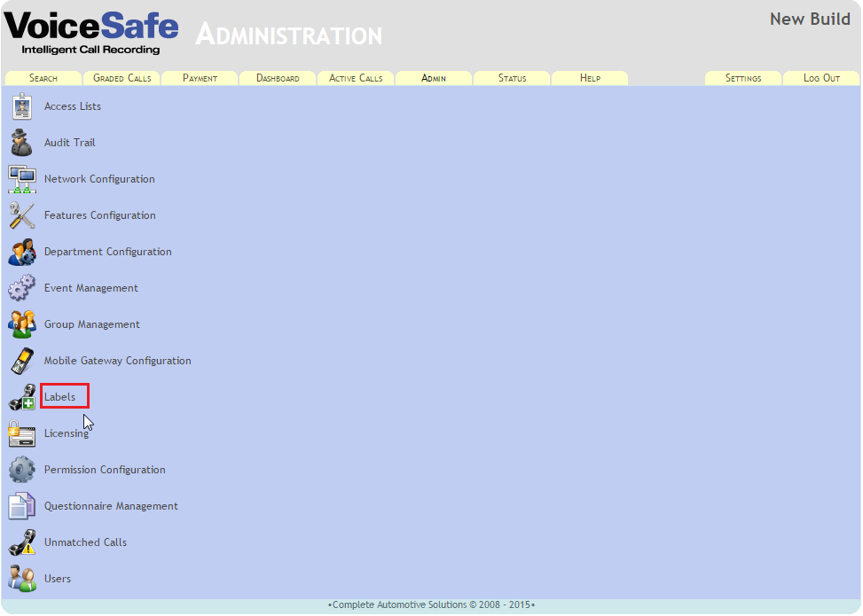The height and width of the screenshot is (616, 863).
Task: Open Department Configuration link
Action: pos(108,252)
